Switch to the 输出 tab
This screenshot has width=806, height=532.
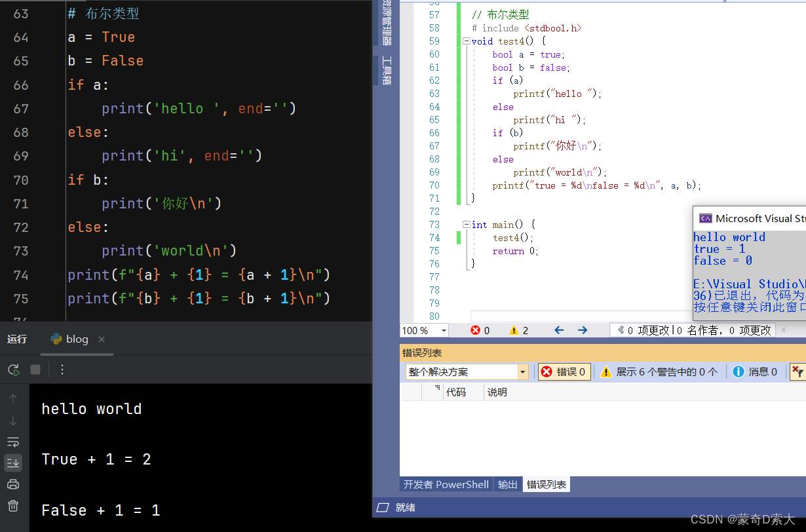pyautogui.click(x=508, y=484)
